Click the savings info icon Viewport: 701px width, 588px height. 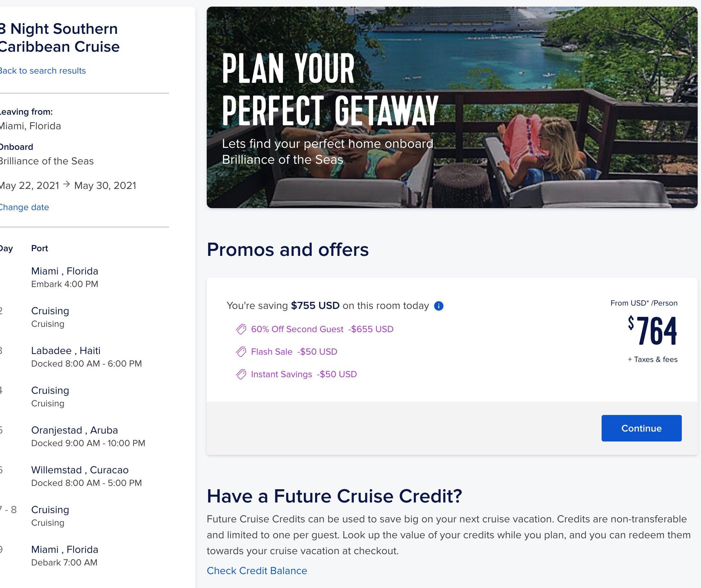[x=438, y=306]
